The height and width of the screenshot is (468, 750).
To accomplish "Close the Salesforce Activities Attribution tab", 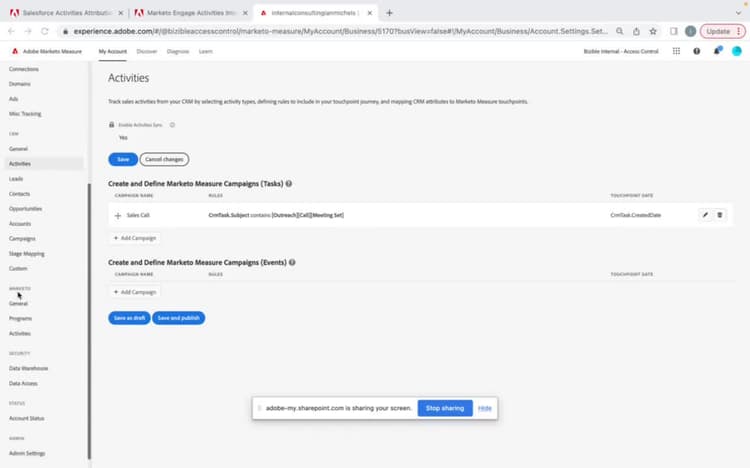I will point(121,13).
